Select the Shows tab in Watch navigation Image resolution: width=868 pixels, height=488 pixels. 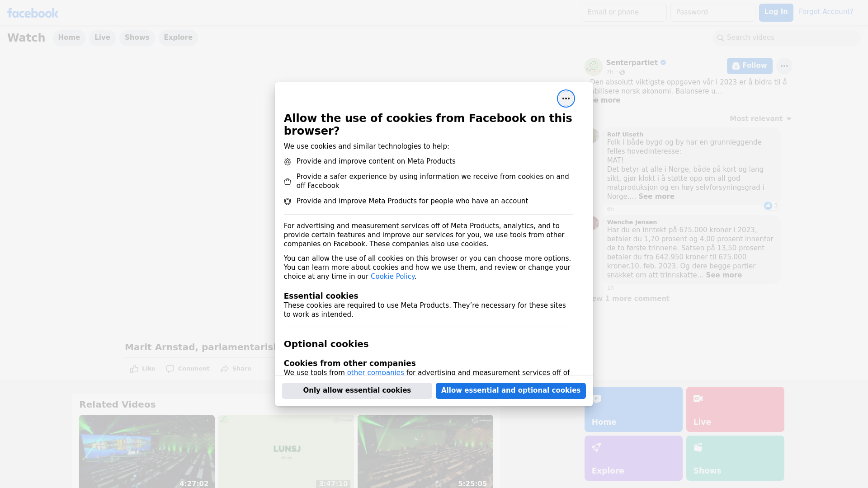(x=137, y=38)
